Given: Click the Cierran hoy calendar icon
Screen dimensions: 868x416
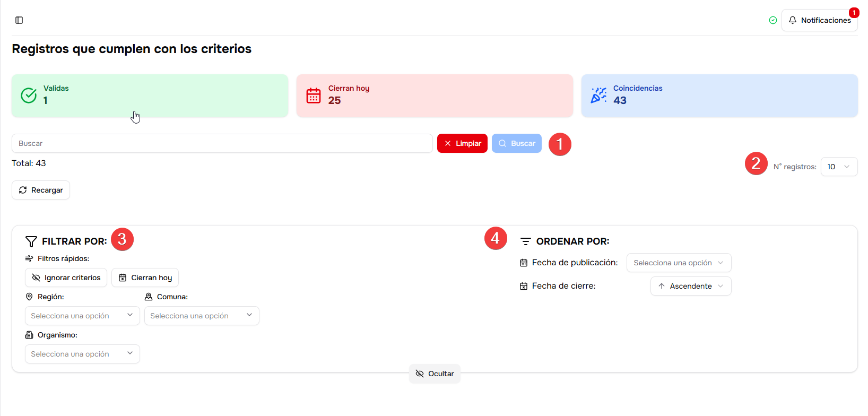Looking at the screenshot, I should 314,96.
